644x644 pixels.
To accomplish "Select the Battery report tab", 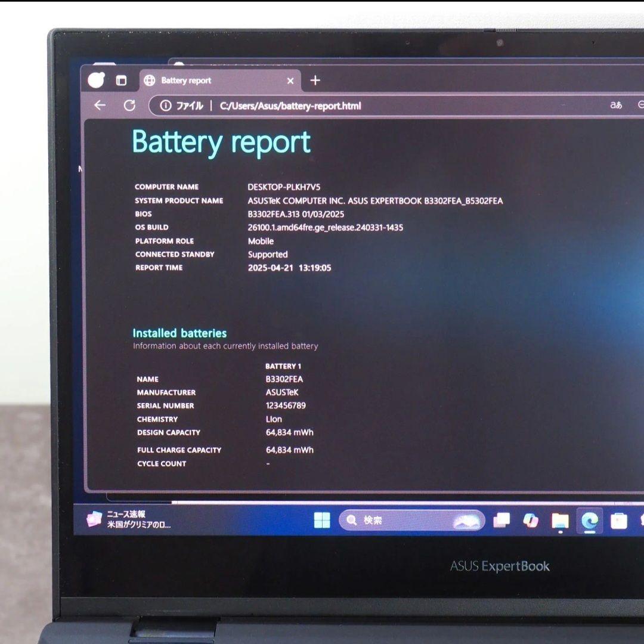I will [x=219, y=80].
